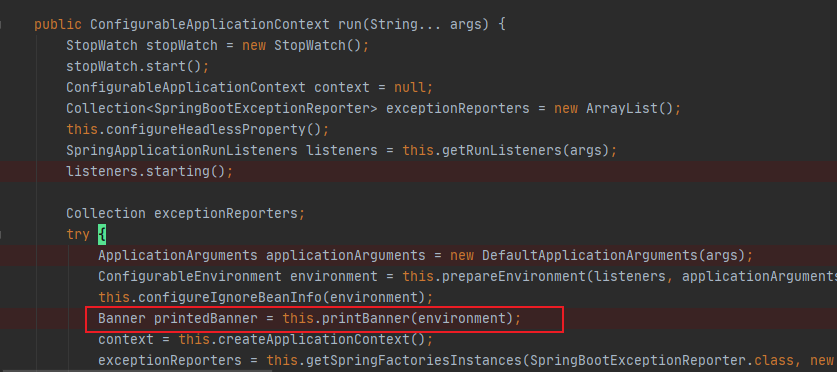
Task: Click the horizontal scrollbar at the bottom
Action: click(136, 370)
